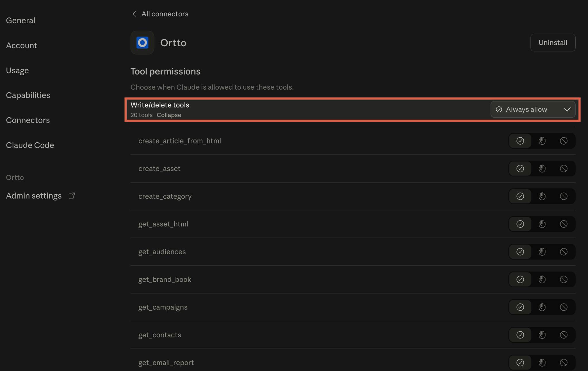Click the Uninstall button

[x=552, y=43]
